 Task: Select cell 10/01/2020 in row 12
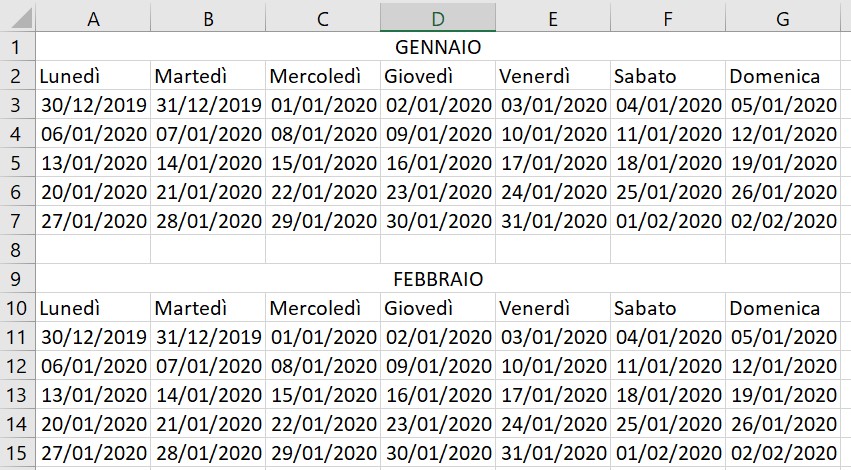(553, 366)
